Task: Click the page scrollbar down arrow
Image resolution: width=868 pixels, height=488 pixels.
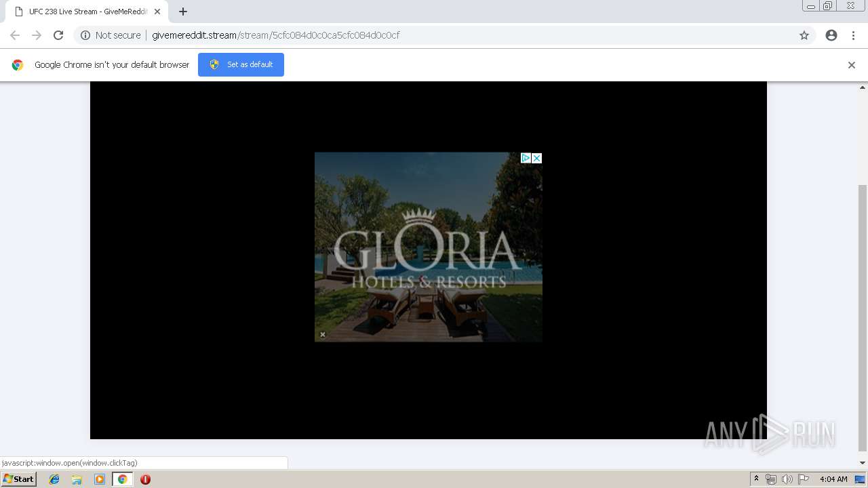Action: 863,463
